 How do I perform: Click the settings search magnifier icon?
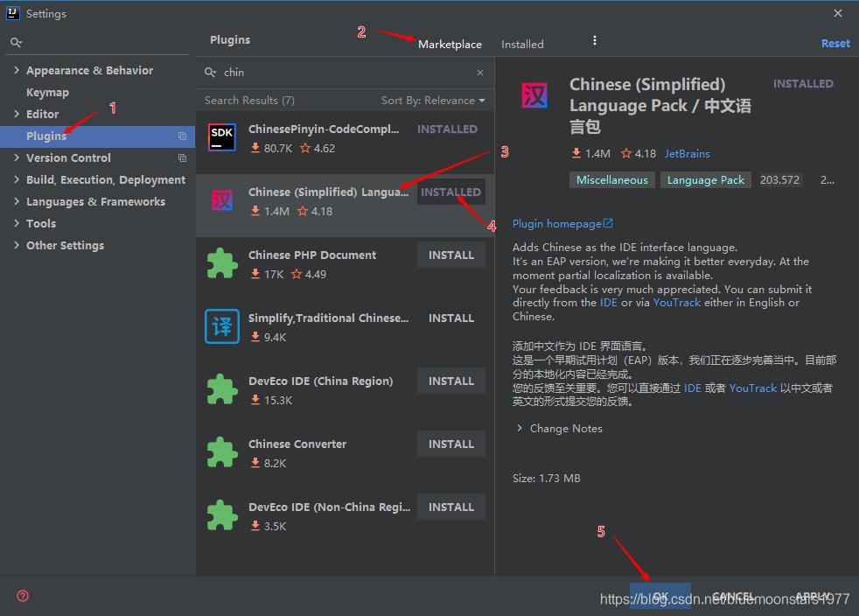pyautogui.click(x=16, y=42)
